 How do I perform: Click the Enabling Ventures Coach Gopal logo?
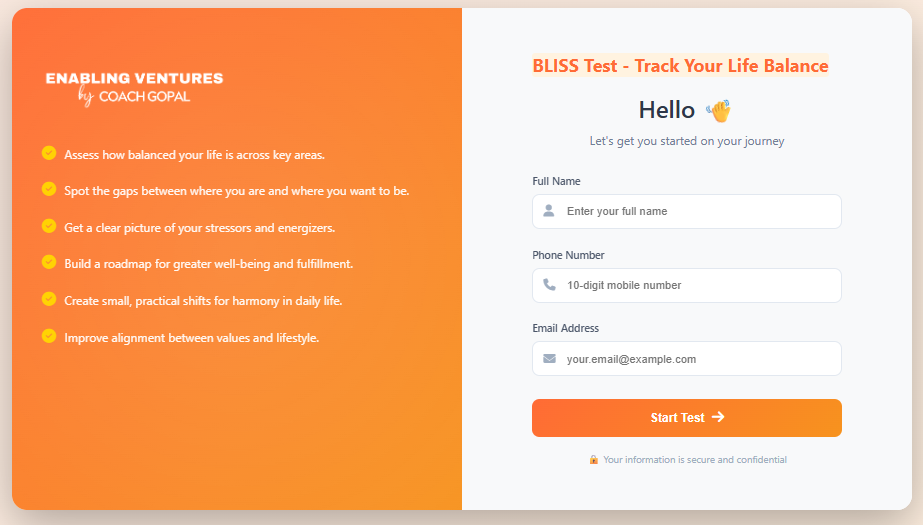click(134, 88)
